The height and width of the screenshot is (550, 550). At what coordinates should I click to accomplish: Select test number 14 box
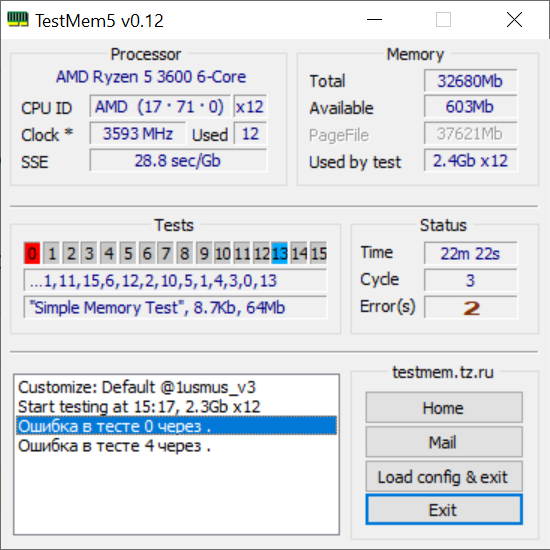(299, 253)
